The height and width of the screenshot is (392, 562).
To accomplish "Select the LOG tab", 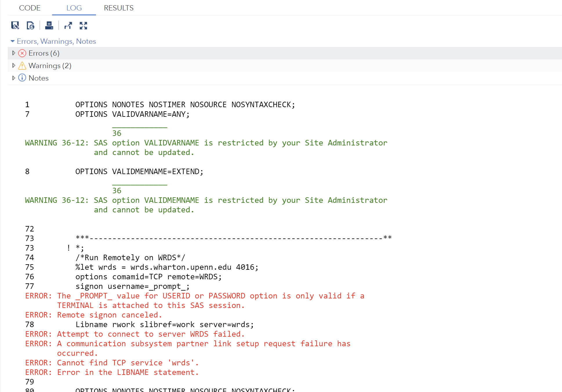I will (x=74, y=8).
